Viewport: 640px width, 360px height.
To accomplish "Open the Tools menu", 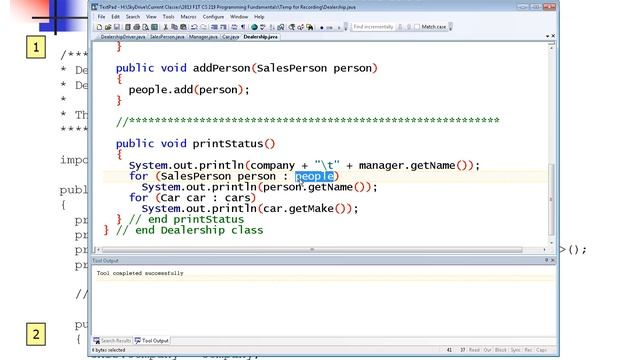I will [168, 17].
